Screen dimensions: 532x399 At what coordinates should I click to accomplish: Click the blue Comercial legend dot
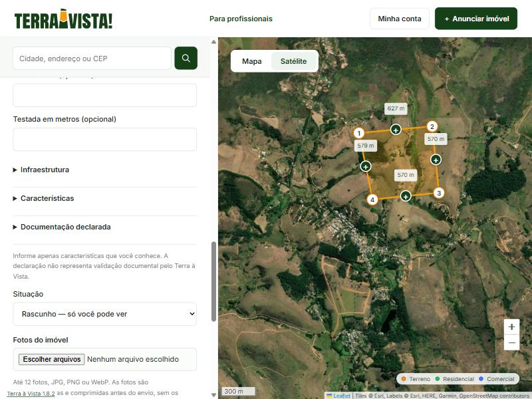coord(481,378)
